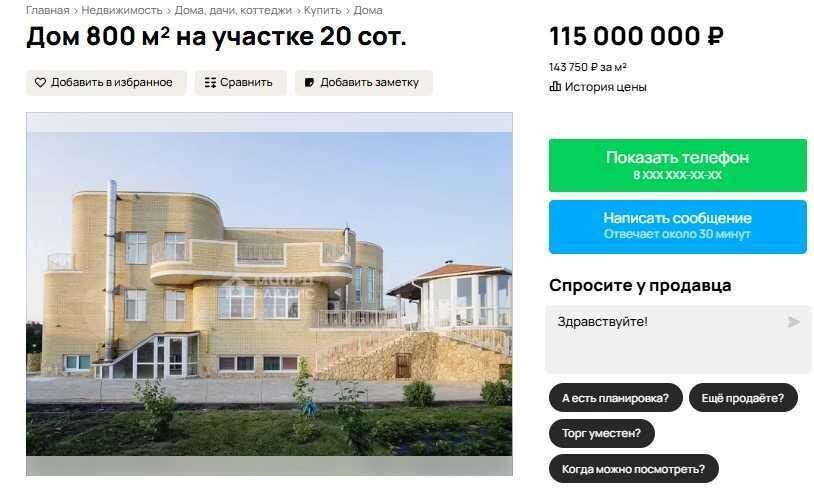814x492 pixels.
Task: Click the note icon in Добавить заметку
Action: [x=309, y=83]
